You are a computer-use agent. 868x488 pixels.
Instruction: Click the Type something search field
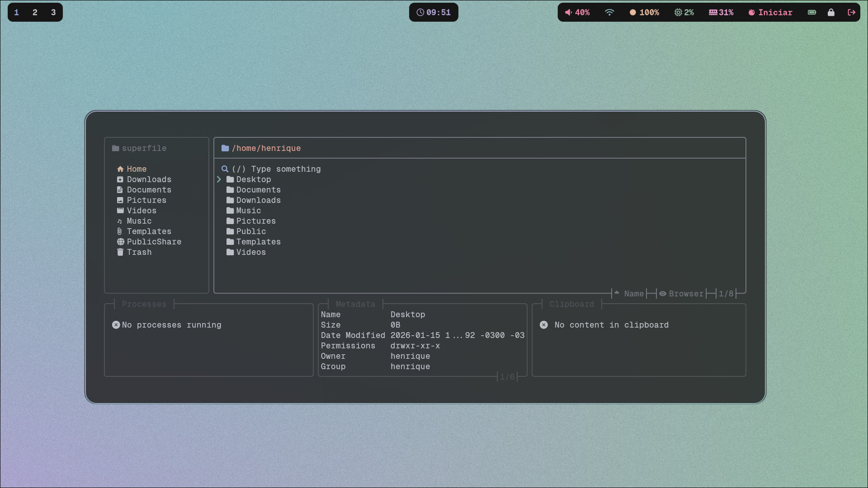tap(286, 169)
